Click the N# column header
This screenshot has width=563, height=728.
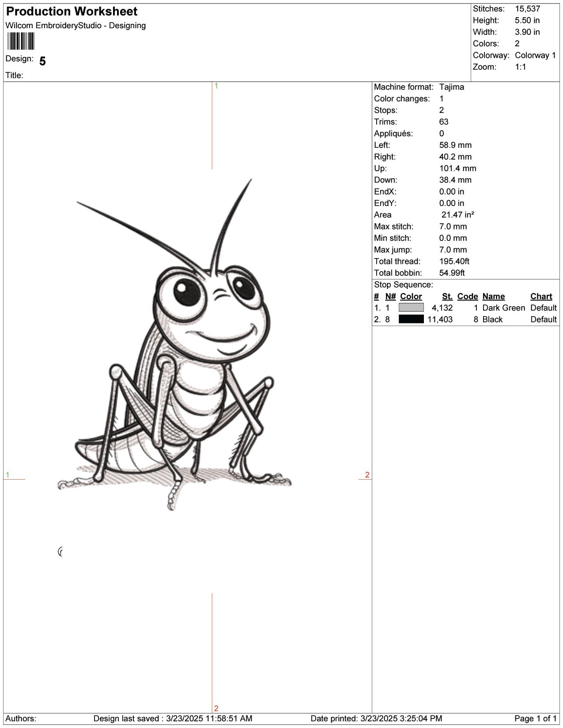pos(390,296)
